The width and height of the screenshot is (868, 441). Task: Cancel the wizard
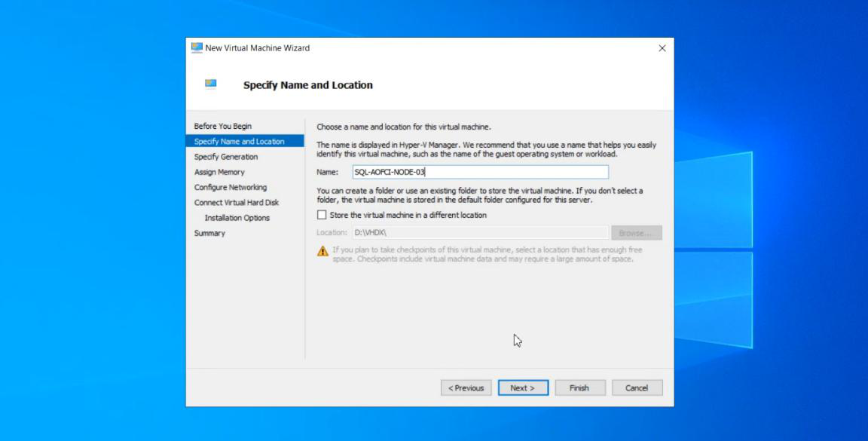637,387
